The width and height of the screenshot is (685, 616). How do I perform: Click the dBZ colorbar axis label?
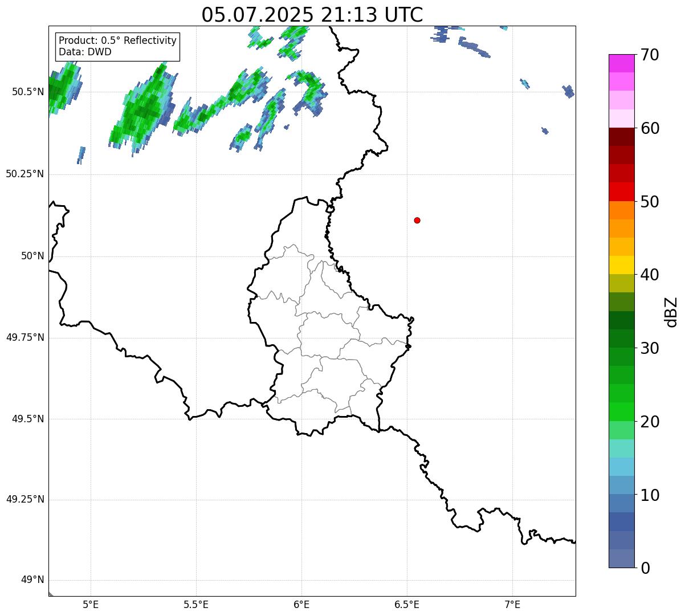tap(672, 312)
